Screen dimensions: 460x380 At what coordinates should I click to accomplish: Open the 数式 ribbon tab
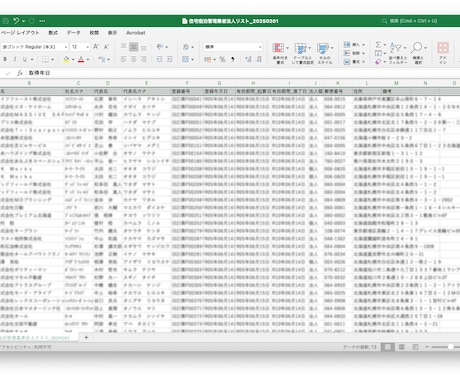[53, 33]
